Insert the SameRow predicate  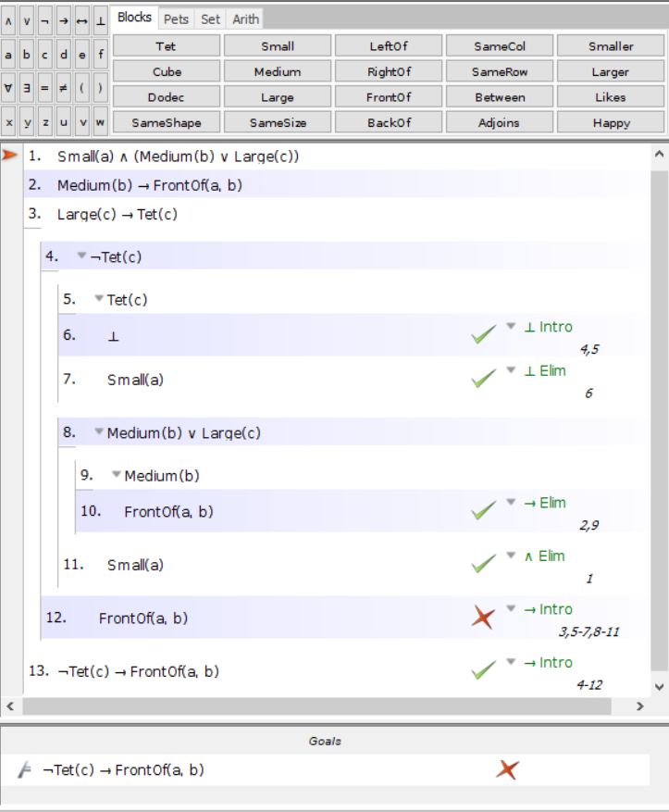500,71
